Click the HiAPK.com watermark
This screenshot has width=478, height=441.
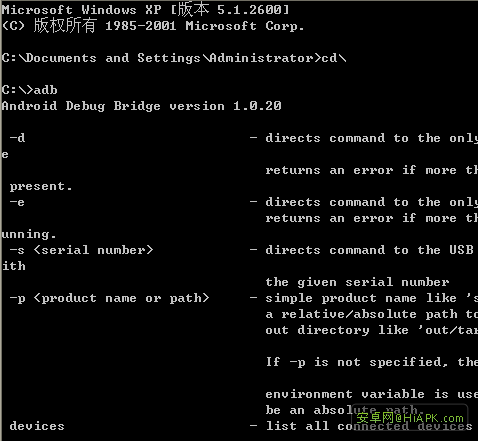pyautogui.click(x=410, y=418)
